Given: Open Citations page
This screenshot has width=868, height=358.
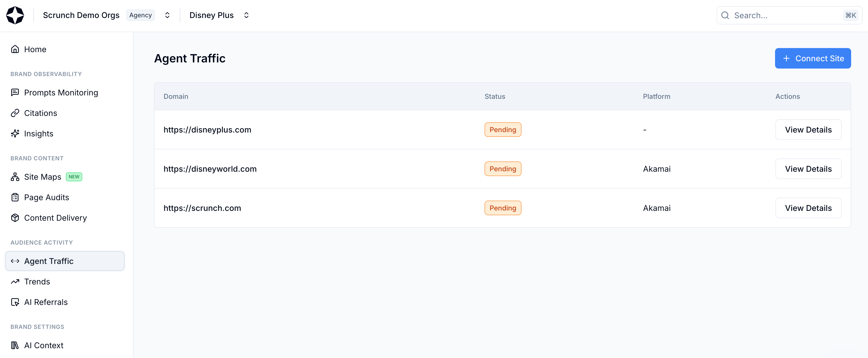Looking at the screenshot, I should pyautogui.click(x=65, y=113).
